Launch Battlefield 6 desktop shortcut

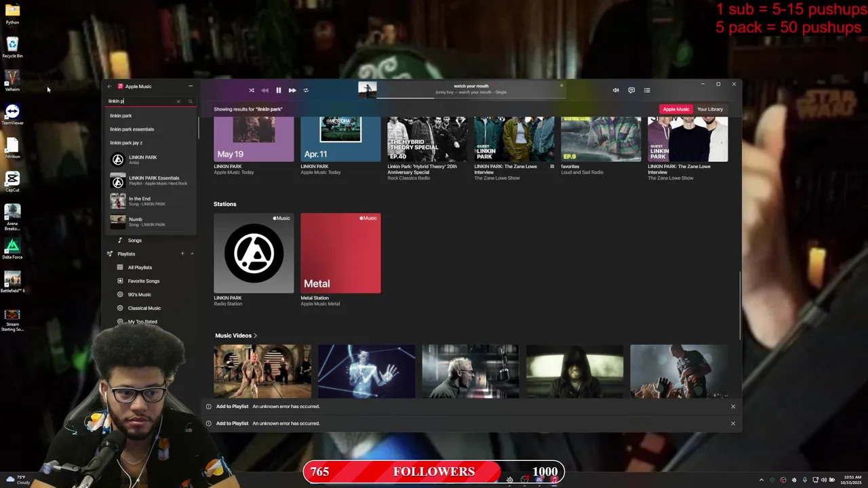[x=12, y=282]
